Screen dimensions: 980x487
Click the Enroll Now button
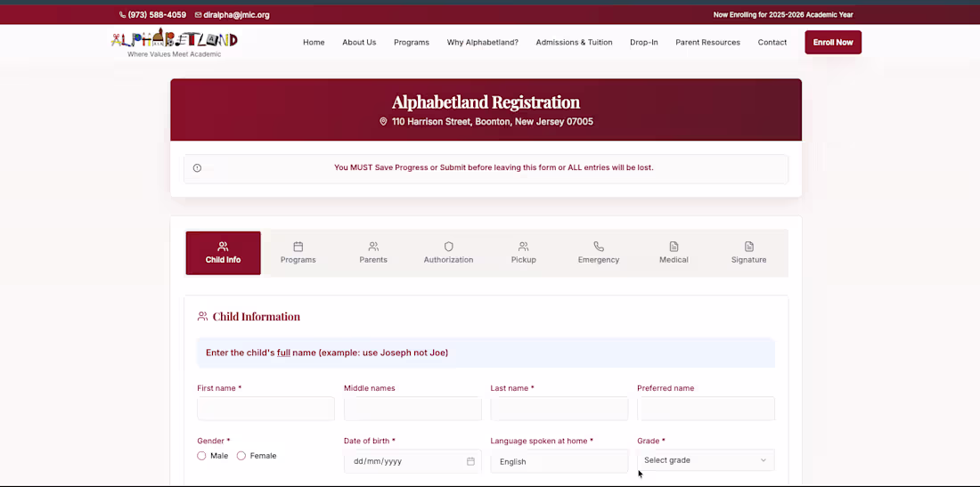tap(833, 43)
